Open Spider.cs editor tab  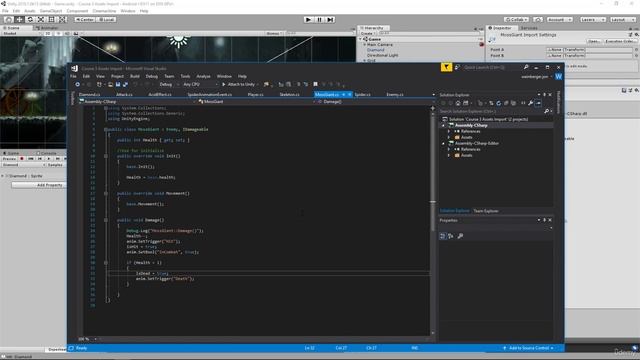coord(362,95)
